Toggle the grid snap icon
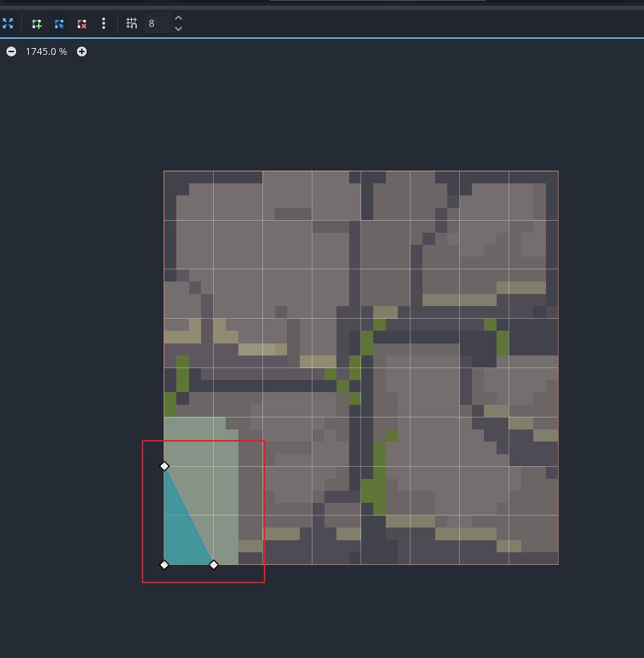644x658 pixels. [131, 23]
